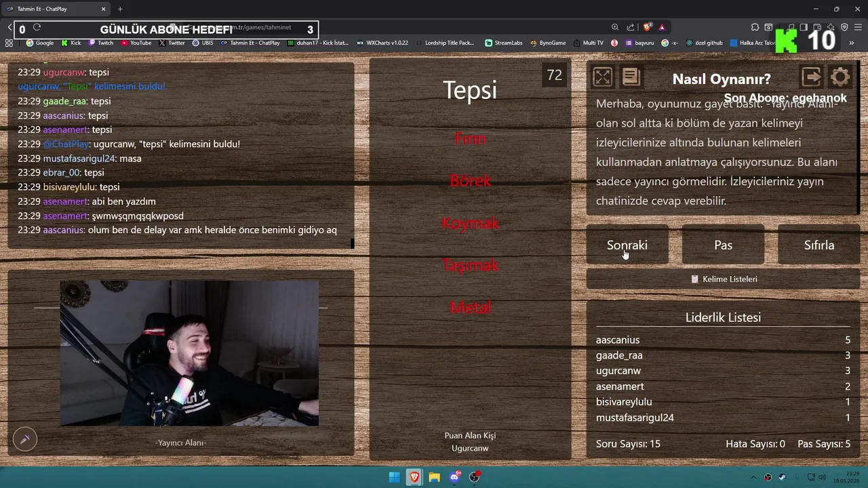Open Lordship Title Pack bookmark

pos(445,43)
